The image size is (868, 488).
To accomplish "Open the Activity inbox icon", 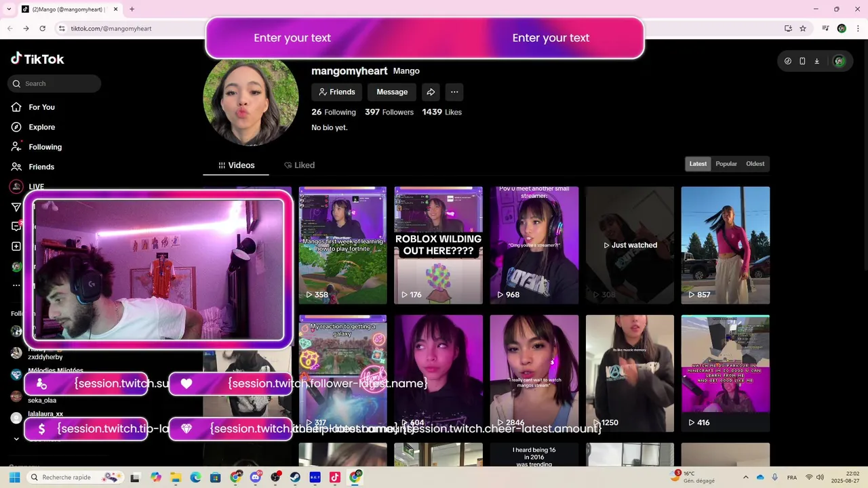I will pyautogui.click(x=16, y=226).
